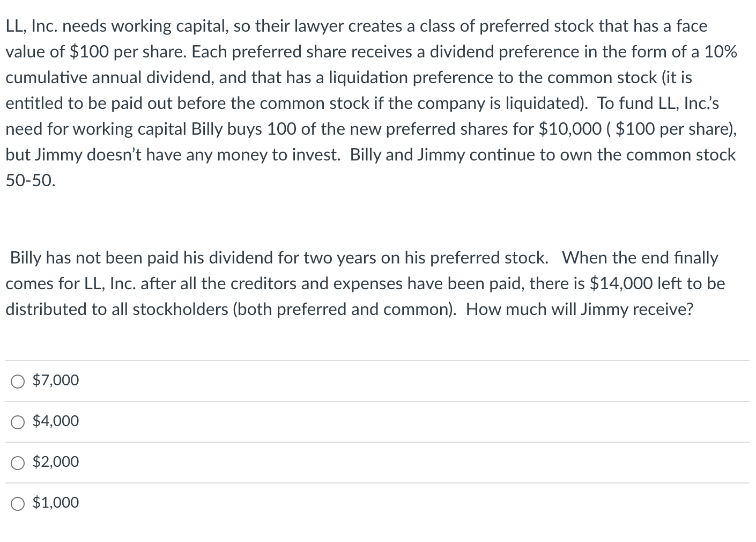Click the $4,000 answer label text
This screenshot has height=542, width=756.
(x=55, y=421)
